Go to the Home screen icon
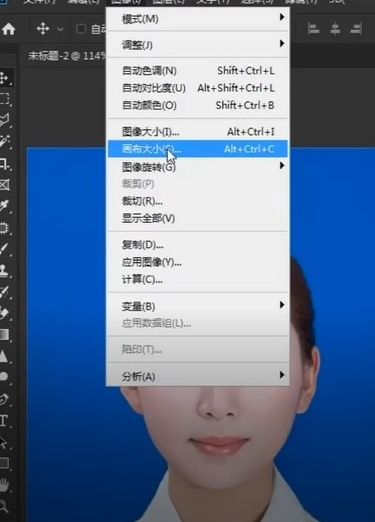The image size is (375, 522). coord(8,29)
